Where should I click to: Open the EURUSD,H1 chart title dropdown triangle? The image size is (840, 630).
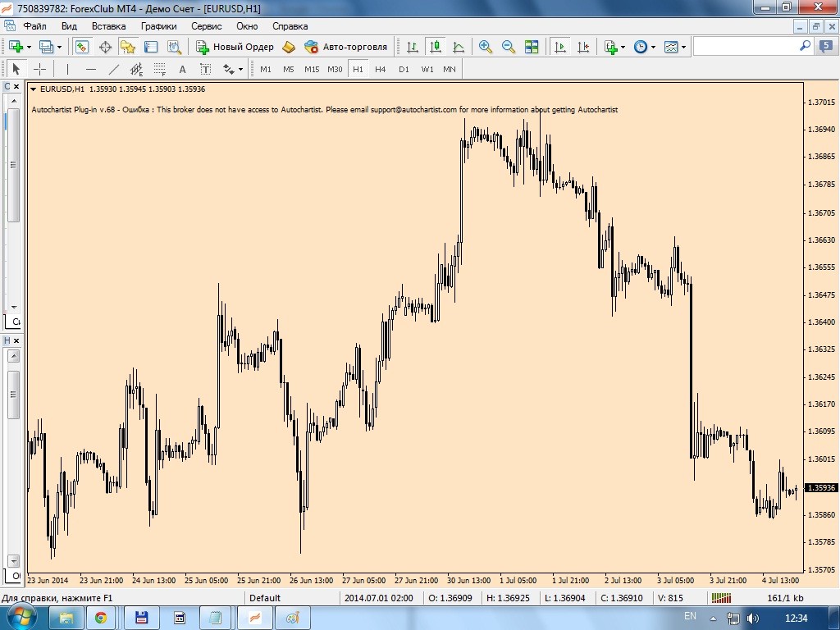33,89
